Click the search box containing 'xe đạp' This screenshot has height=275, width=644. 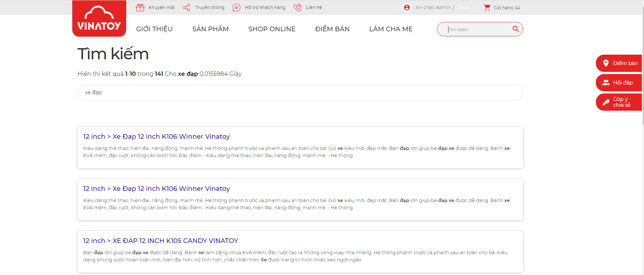(300, 92)
